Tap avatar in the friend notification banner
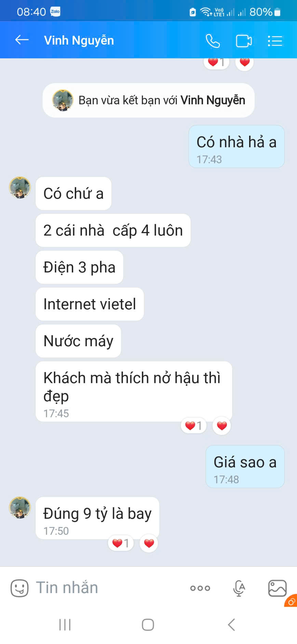The height and width of the screenshot is (644, 297). coord(63,100)
